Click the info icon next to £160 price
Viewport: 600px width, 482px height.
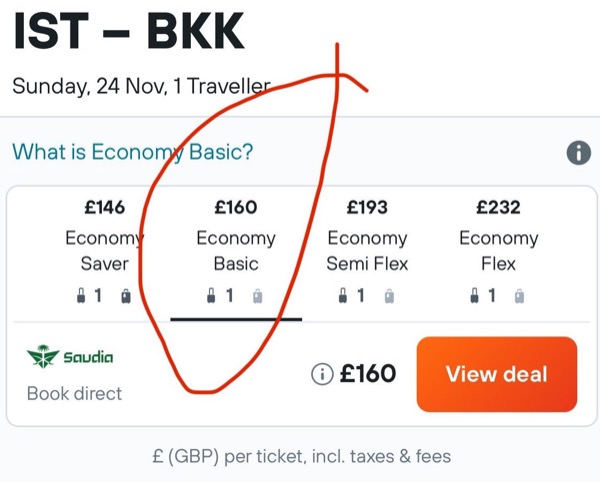pyautogui.click(x=322, y=374)
